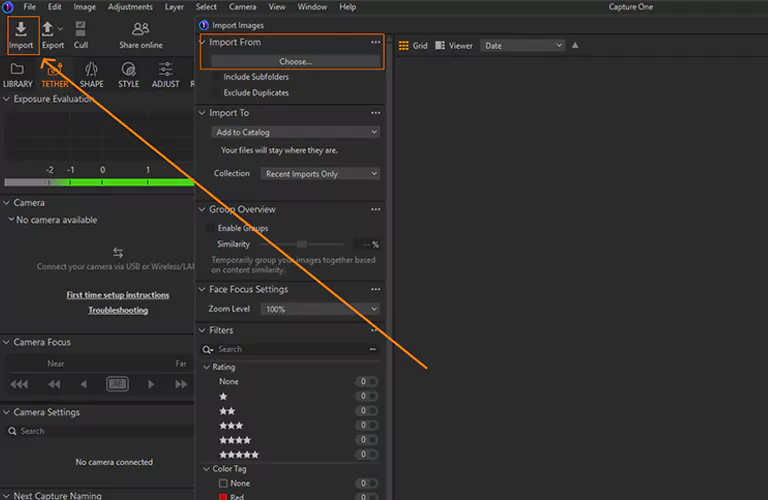Click the Import toolbar icon
The height and width of the screenshot is (500, 768).
(x=21, y=34)
